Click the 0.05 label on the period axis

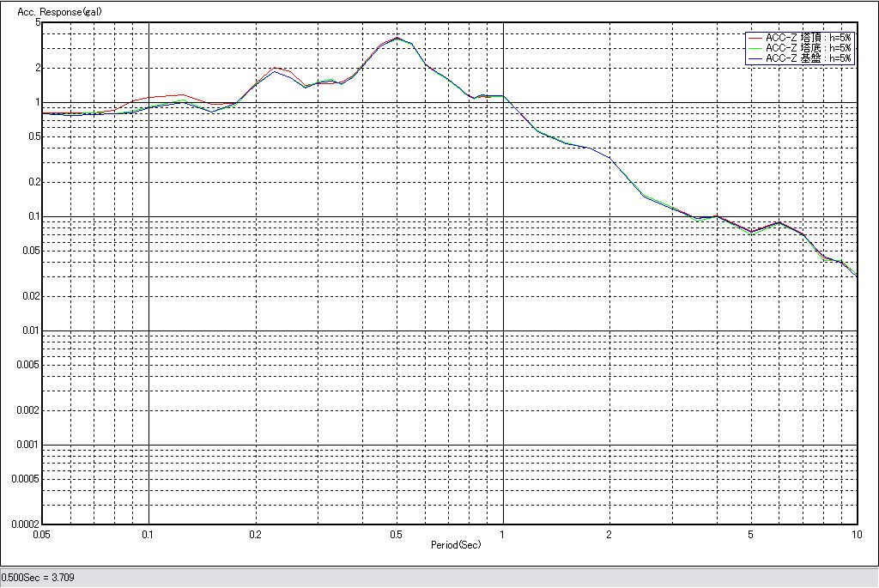point(40,535)
